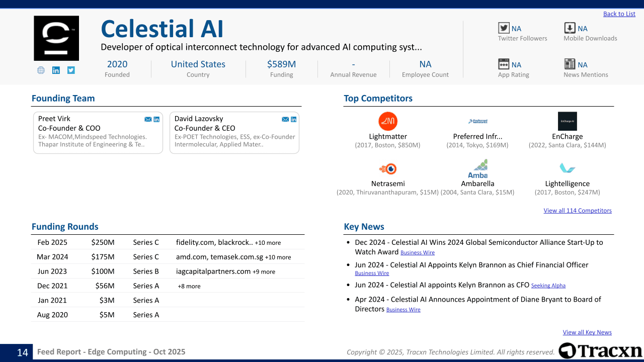The height and width of the screenshot is (362, 644).
Task: Select the Feb 2025 funding round date
Action: tap(52, 242)
